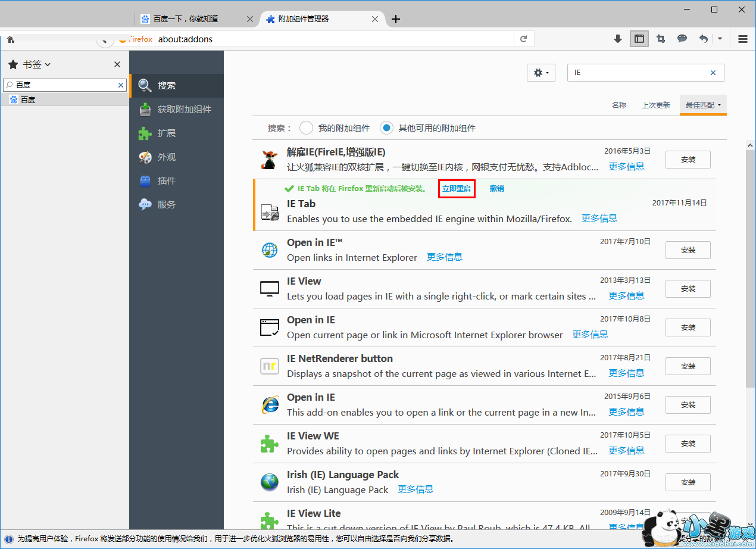Expand the 书签 sidebar dropdown
This screenshot has height=549, width=756.
37,64
